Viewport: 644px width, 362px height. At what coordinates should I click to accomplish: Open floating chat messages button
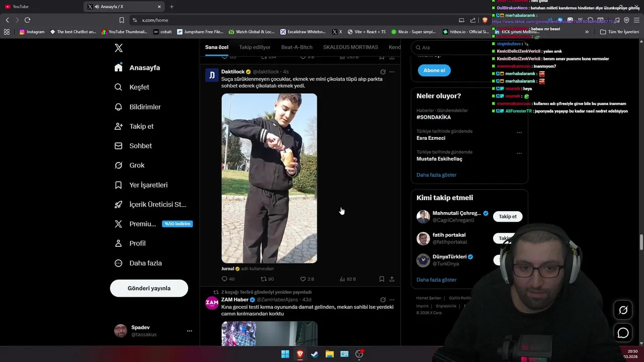click(x=623, y=333)
